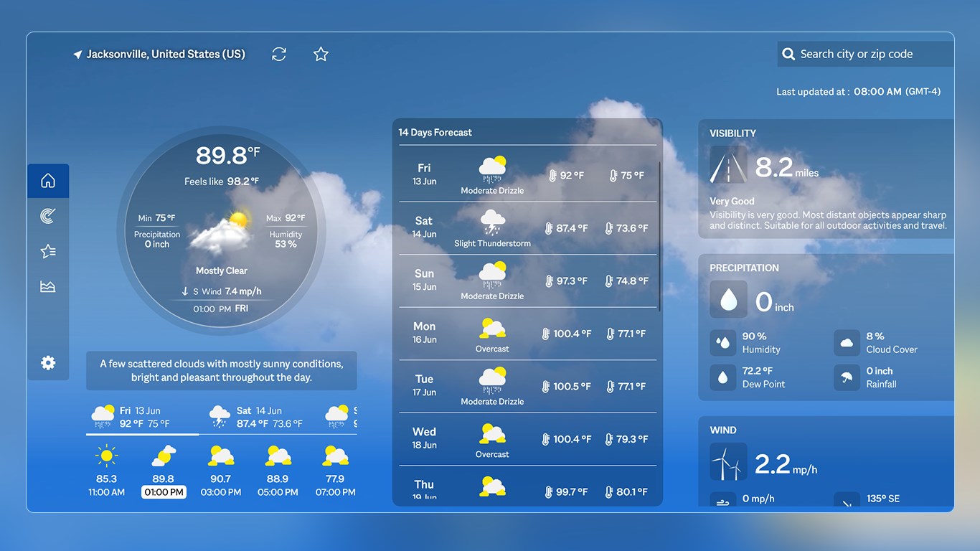Open Settings with the gear icon
The height and width of the screenshot is (551, 980).
(47, 362)
